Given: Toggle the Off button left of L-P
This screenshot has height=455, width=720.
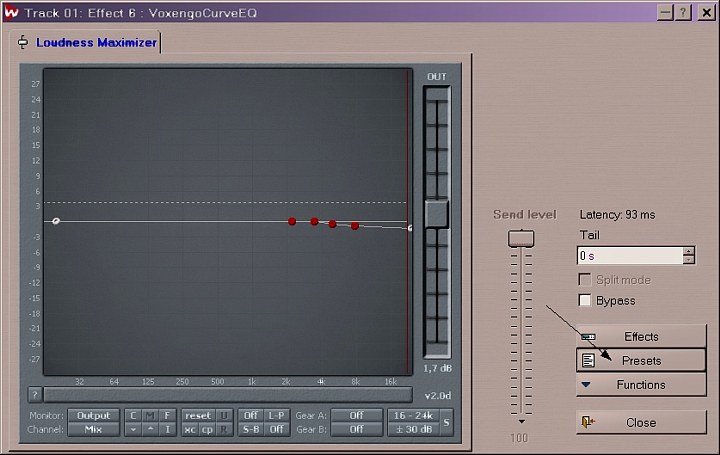Looking at the screenshot, I should pyautogui.click(x=250, y=416).
